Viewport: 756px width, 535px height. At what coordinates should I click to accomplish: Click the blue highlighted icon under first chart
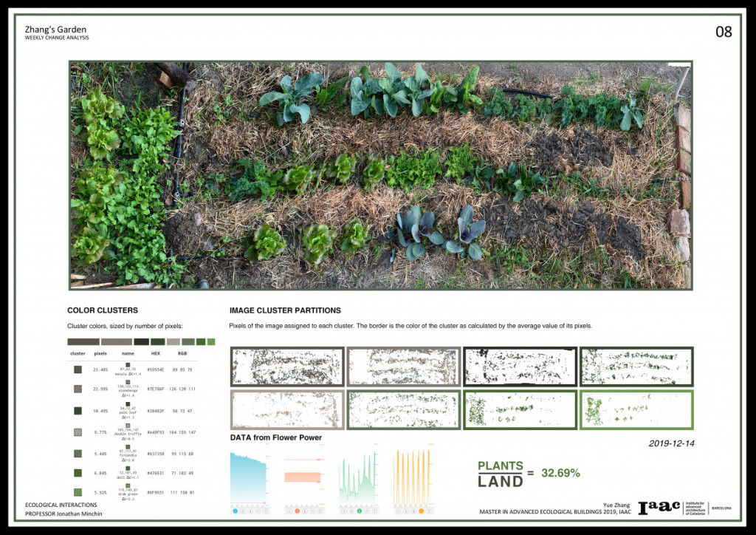[x=236, y=511]
